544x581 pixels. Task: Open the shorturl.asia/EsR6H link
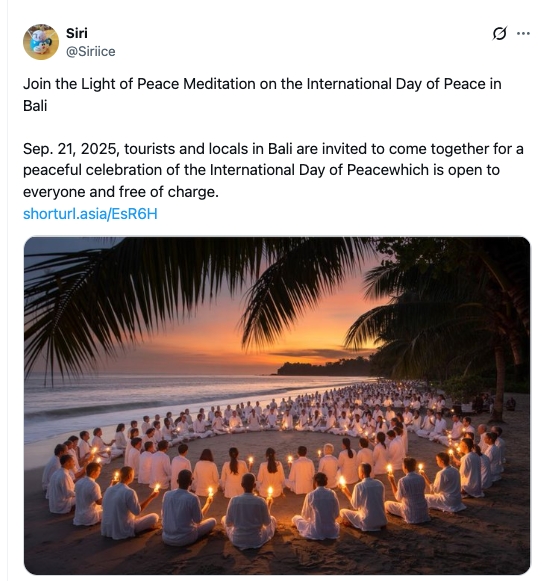(90, 214)
